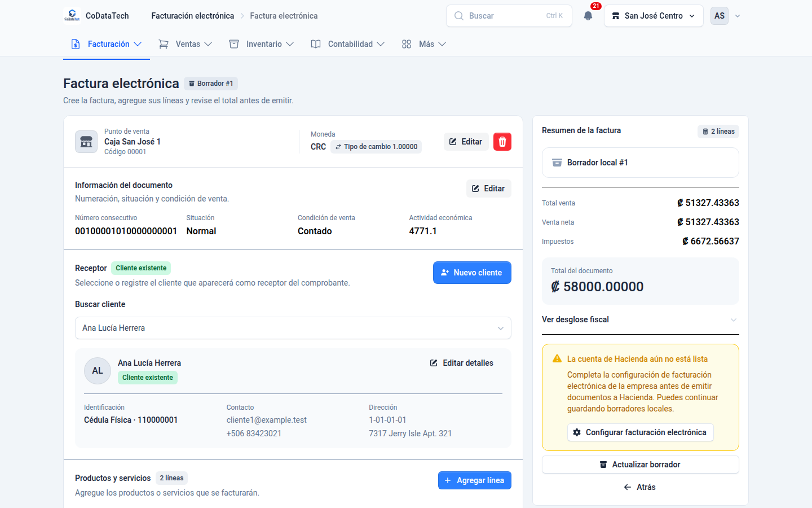Open the Buscar cliente combo box
The image size is (812, 508).
293,328
